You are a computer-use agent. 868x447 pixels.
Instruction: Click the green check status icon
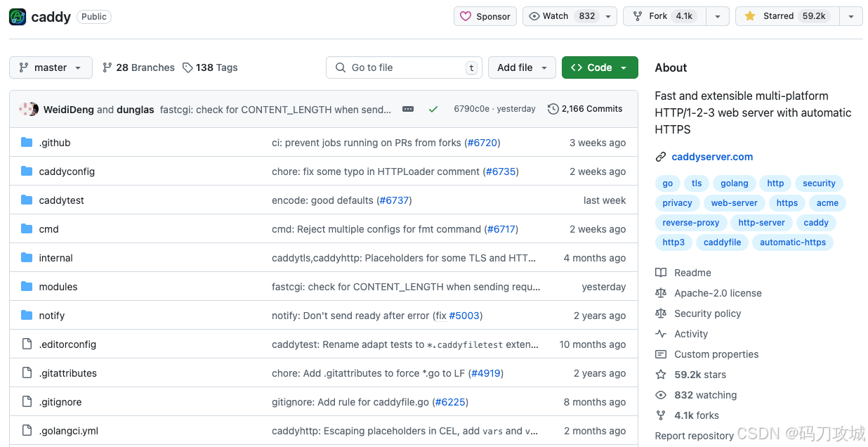[x=433, y=109]
